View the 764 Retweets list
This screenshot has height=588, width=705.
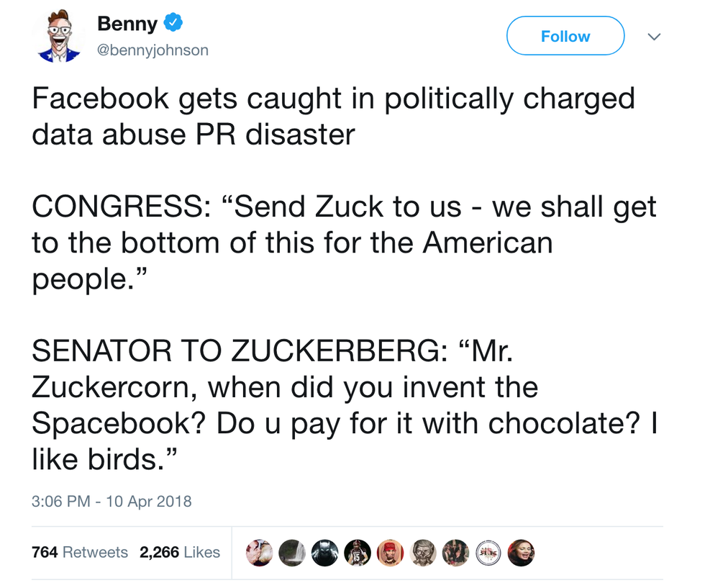[x=80, y=552]
